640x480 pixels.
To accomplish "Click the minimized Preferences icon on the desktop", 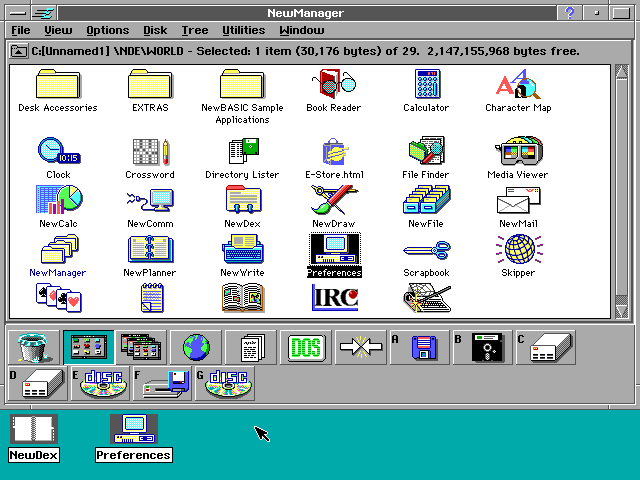I will point(134,438).
